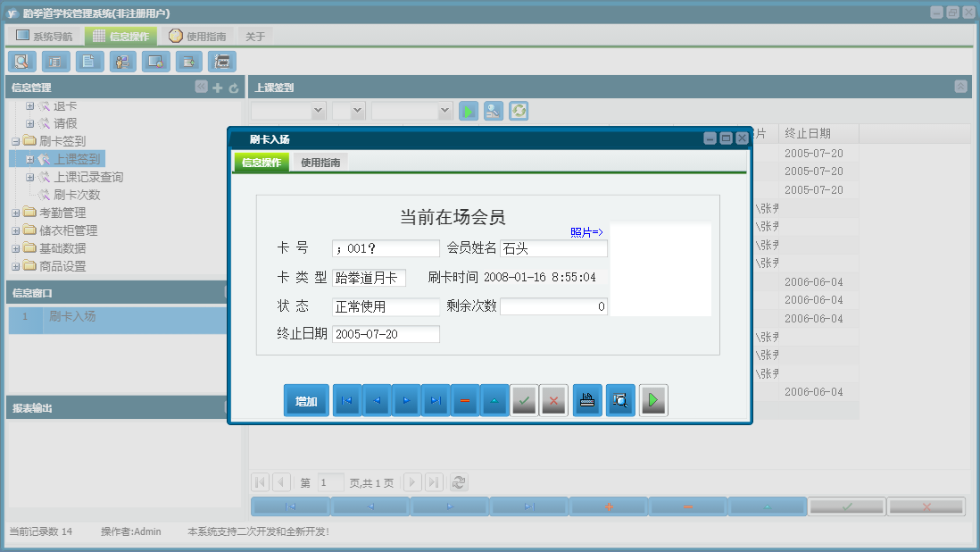Open the report/list icon in the top toolbar

pyautogui.click(x=54, y=62)
